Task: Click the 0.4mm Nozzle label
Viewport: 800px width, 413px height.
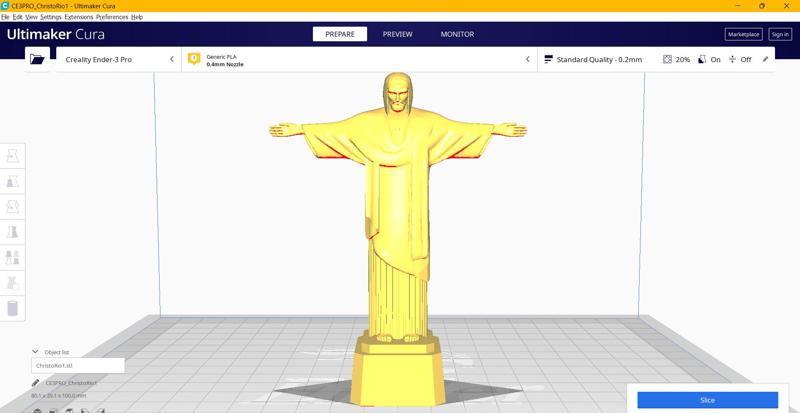Action: point(225,65)
